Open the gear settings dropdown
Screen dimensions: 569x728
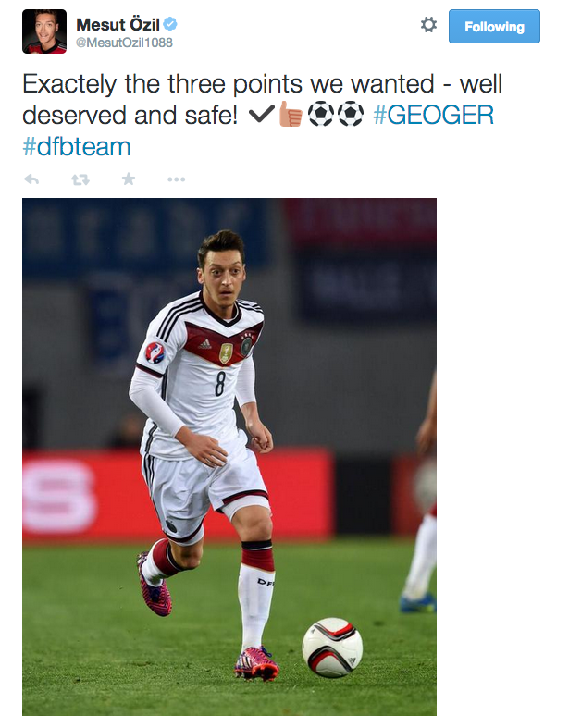[428, 25]
